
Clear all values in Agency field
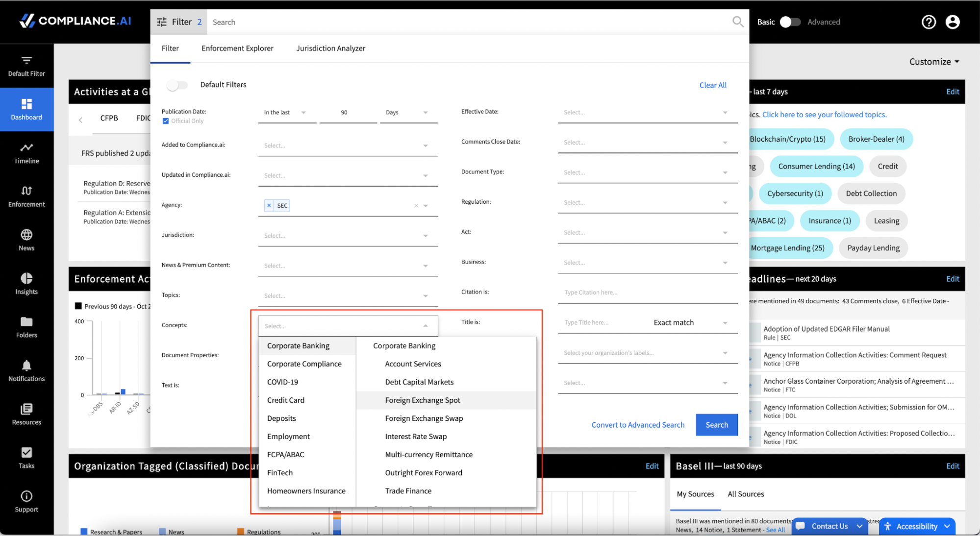point(416,206)
